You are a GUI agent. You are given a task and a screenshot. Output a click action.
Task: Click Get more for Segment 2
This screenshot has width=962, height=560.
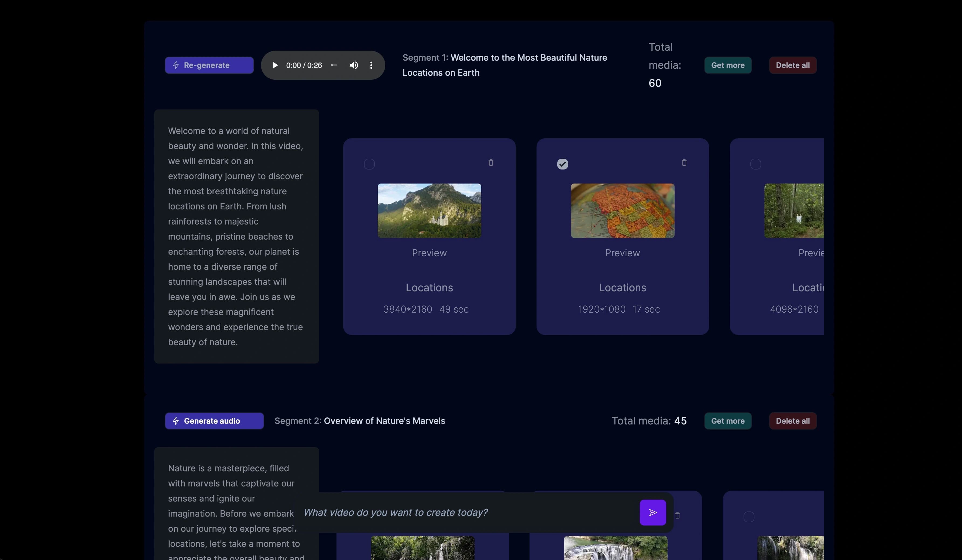pos(728,421)
